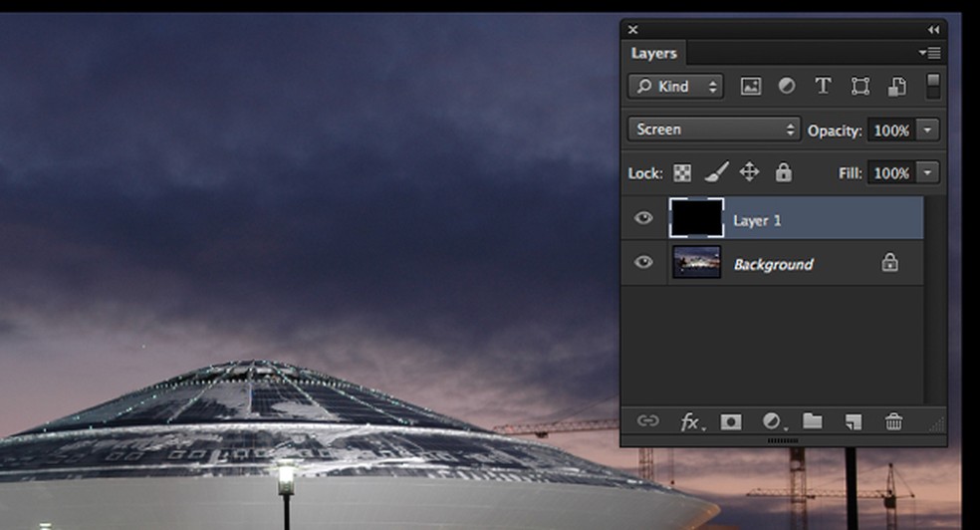980x530 pixels.
Task: Open layer style fx menu
Action: pos(691,422)
